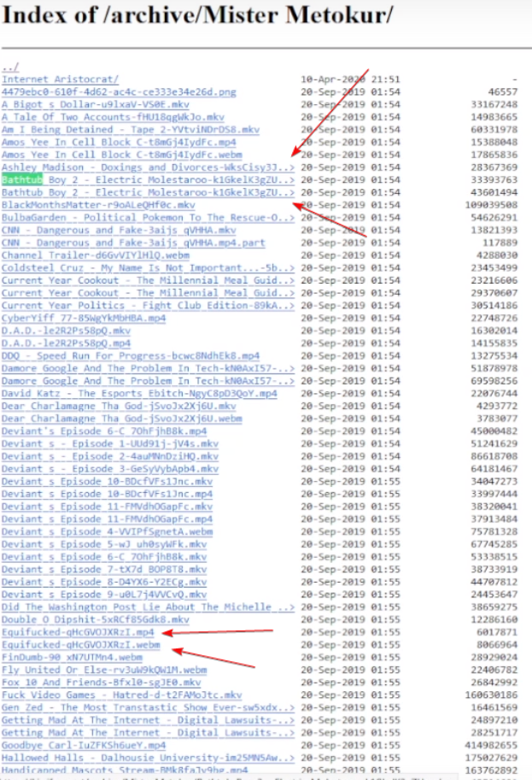Open BlackMonthsMatter mkv file

click(x=98, y=205)
